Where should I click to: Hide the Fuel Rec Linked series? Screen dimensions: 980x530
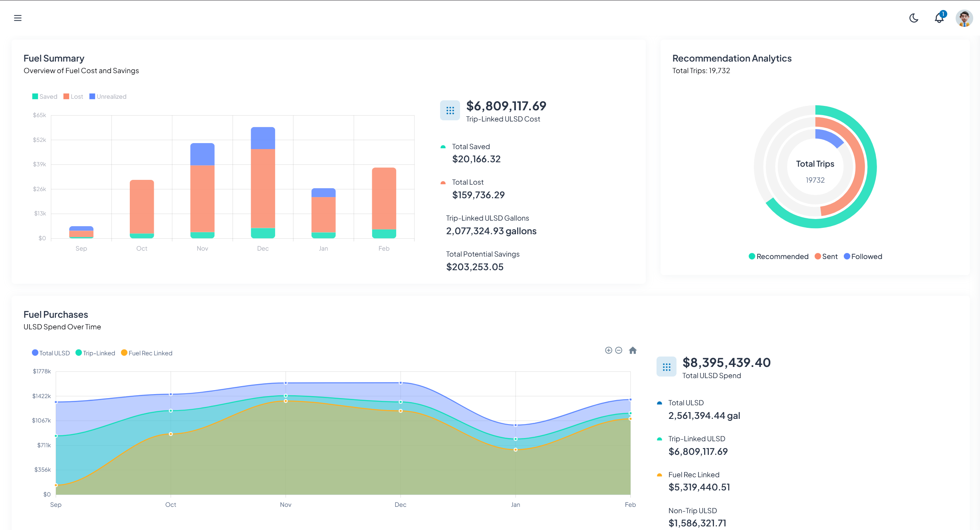(147, 353)
